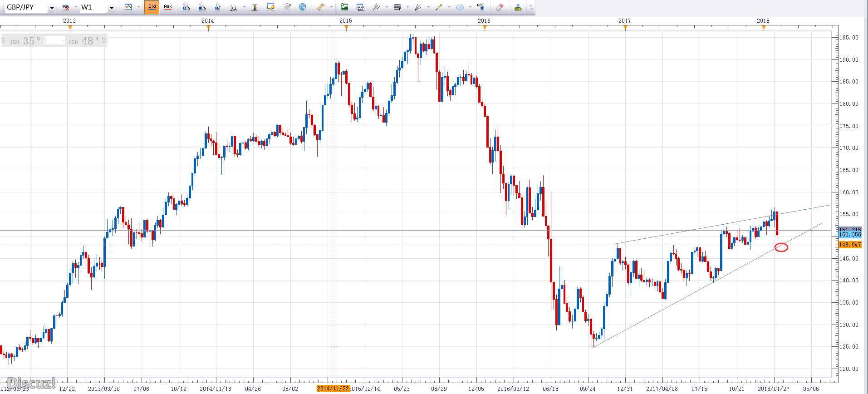Click the highlighted 2014/11/22 date label
Viewport: 868px width, 394px height.
click(333, 389)
